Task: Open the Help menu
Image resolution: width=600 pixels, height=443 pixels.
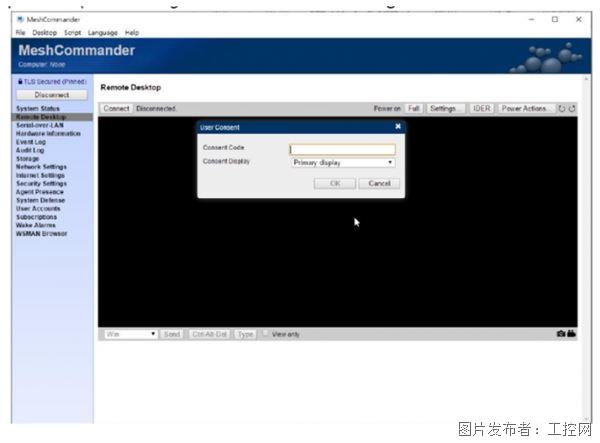Action: 132,33
